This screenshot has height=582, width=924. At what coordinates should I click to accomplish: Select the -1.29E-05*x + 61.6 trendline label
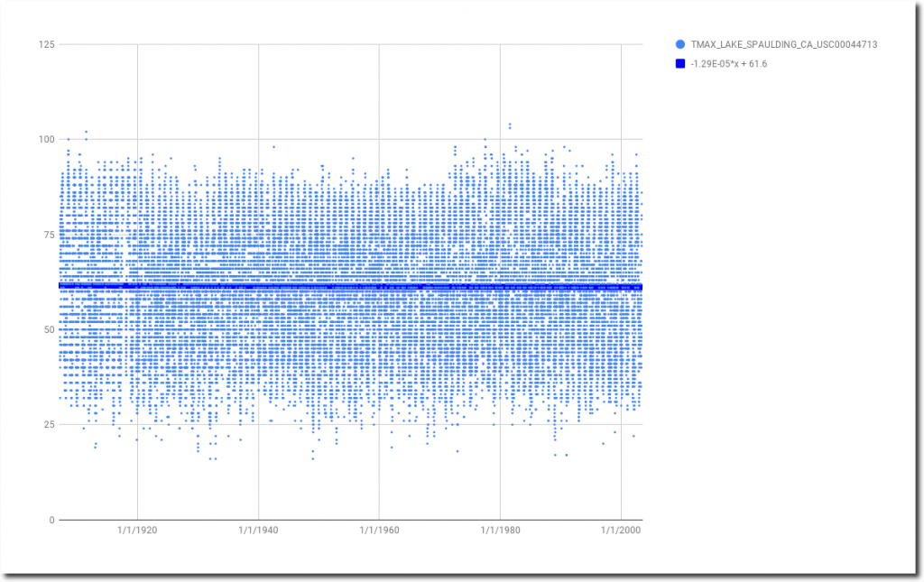729,64
